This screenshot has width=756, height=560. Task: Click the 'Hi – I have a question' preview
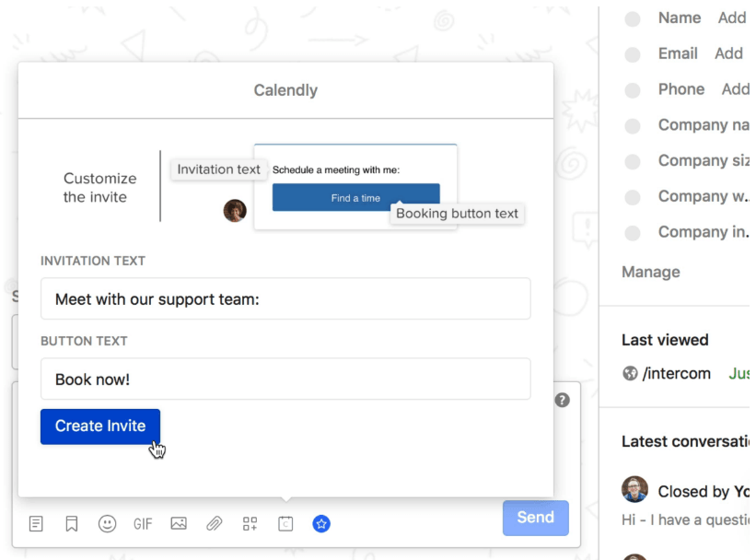click(x=686, y=520)
